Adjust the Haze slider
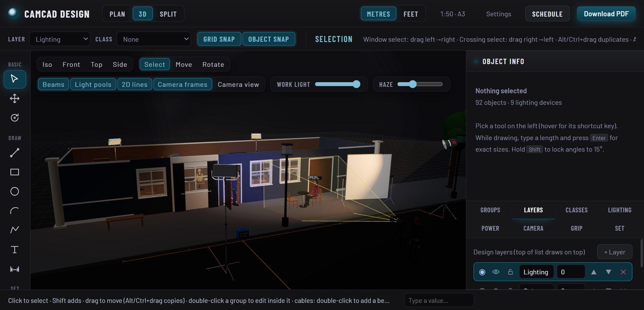 [x=420, y=84]
